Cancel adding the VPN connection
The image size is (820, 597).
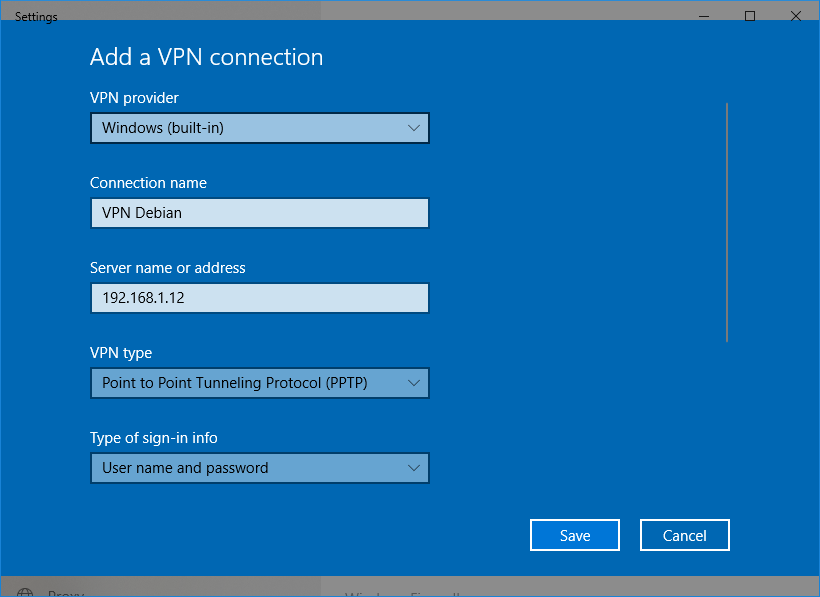(x=684, y=535)
